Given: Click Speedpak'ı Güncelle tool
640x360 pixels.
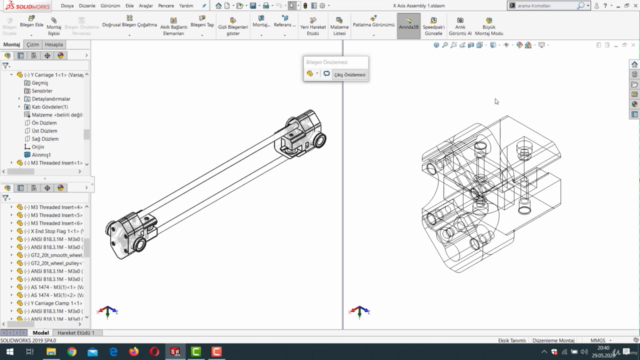Looking at the screenshot, I should [433, 27].
